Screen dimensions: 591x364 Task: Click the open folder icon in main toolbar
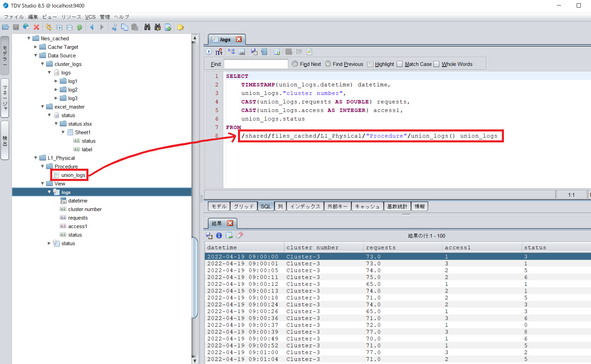(x=5, y=27)
